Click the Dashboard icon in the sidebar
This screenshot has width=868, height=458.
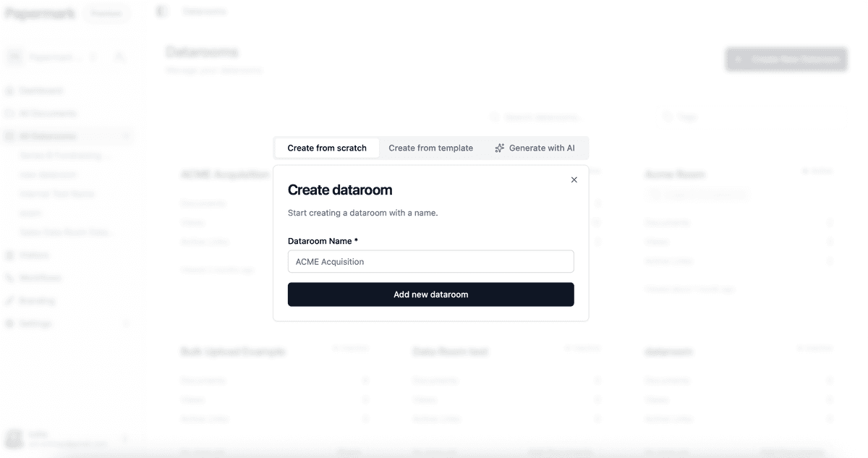[x=9, y=90]
